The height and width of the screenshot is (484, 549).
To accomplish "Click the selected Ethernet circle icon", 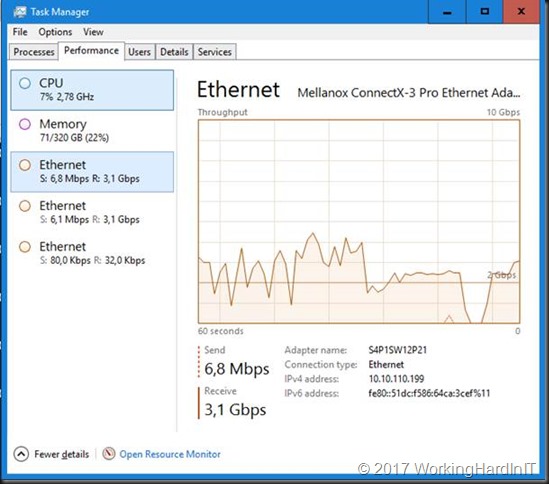I will (25, 165).
